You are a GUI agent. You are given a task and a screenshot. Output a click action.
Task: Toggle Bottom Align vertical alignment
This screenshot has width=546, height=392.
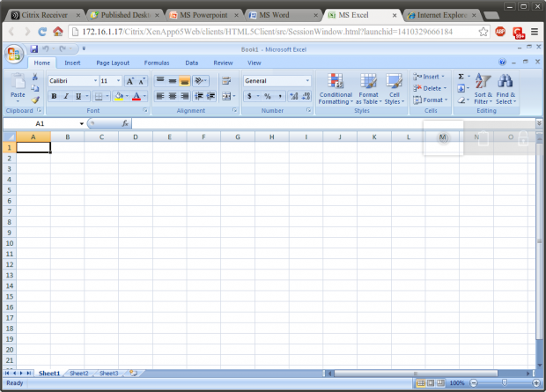185,81
